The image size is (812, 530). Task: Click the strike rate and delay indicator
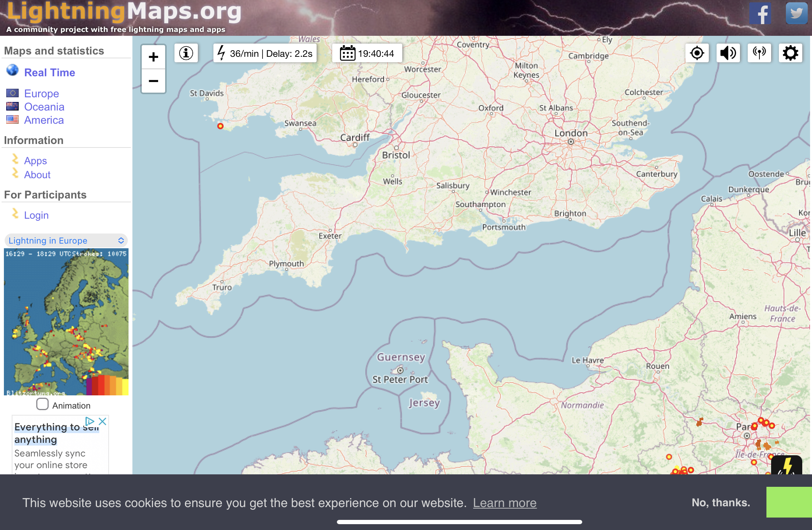click(x=265, y=53)
